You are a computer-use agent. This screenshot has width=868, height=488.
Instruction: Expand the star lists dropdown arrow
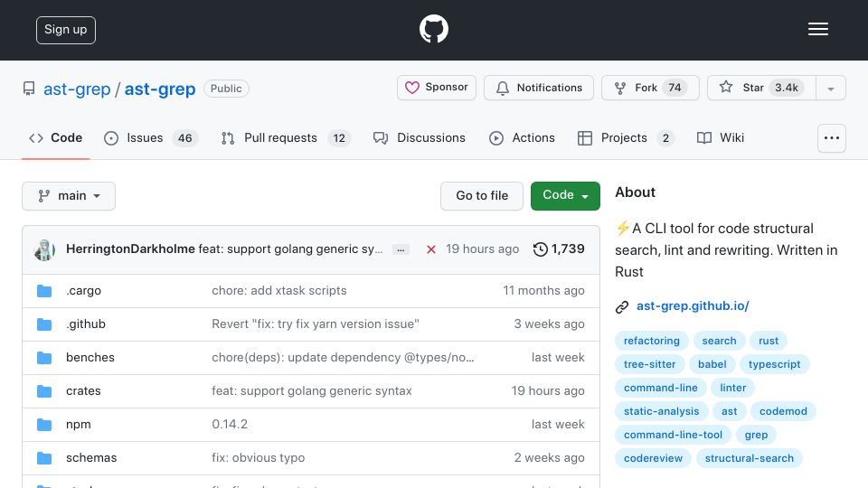[x=830, y=89]
